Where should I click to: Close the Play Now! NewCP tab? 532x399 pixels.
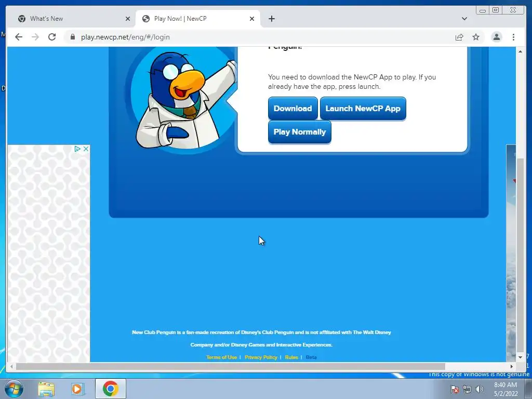pos(252,19)
